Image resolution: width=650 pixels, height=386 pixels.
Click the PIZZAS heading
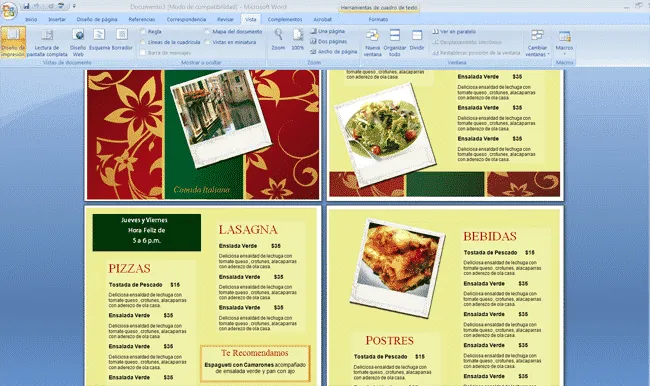129,268
